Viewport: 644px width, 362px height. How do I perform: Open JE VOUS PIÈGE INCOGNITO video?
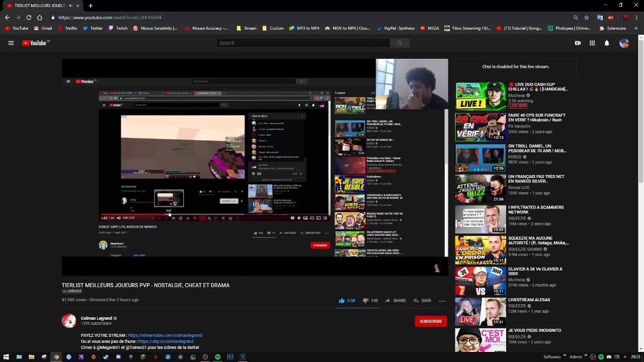[534, 331]
